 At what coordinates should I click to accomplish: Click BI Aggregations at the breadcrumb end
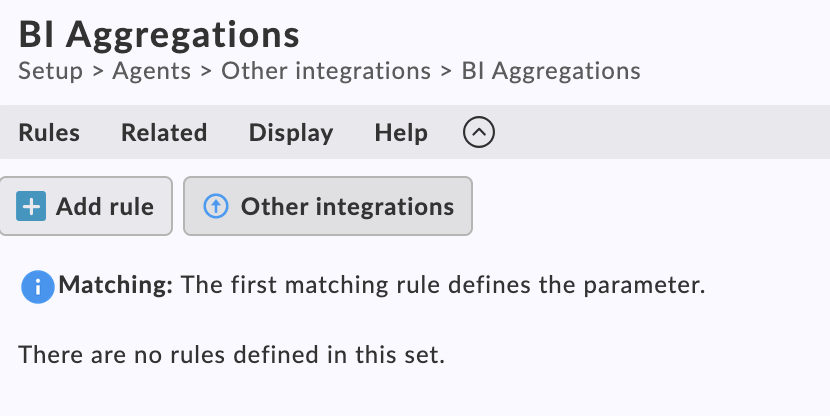click(551, 71)
